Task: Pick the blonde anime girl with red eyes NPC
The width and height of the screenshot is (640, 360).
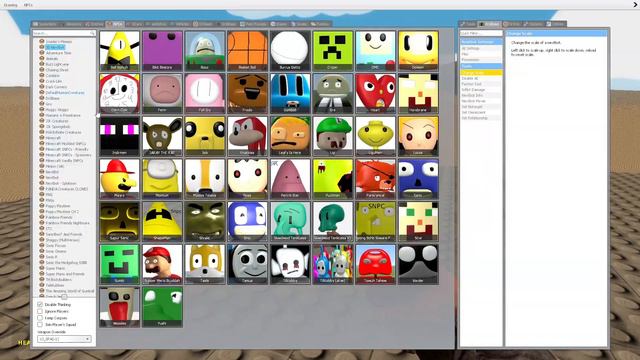Action: coord(418,136)
